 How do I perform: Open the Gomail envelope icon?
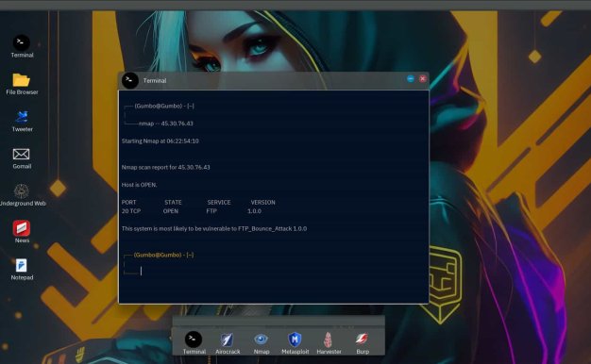(21, 154)
